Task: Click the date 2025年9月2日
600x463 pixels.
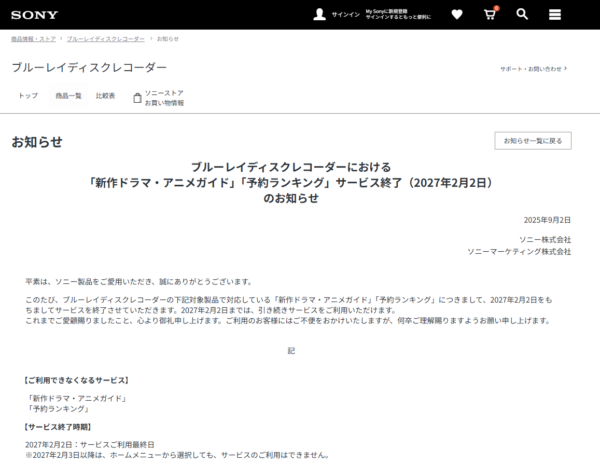Action: [x=547, y=220]
